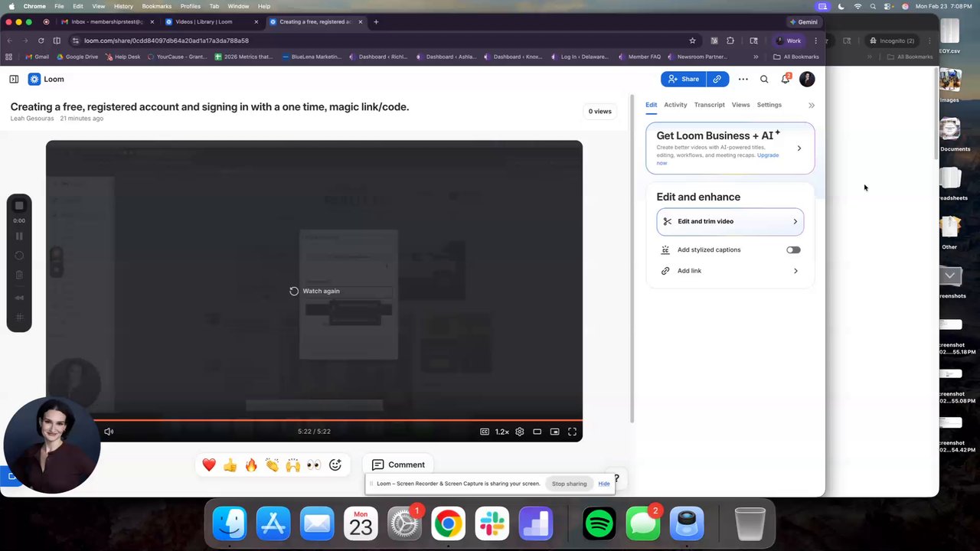Enter fullscreen video mode
This screenshot has height=551, width=980.
pyautogui.click(x=572, y=432)
